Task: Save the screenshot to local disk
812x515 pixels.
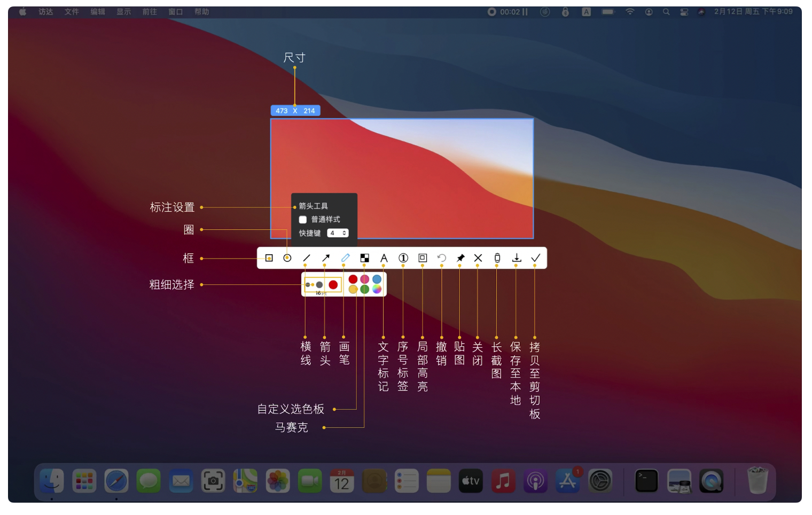Action: pos(516,258)
